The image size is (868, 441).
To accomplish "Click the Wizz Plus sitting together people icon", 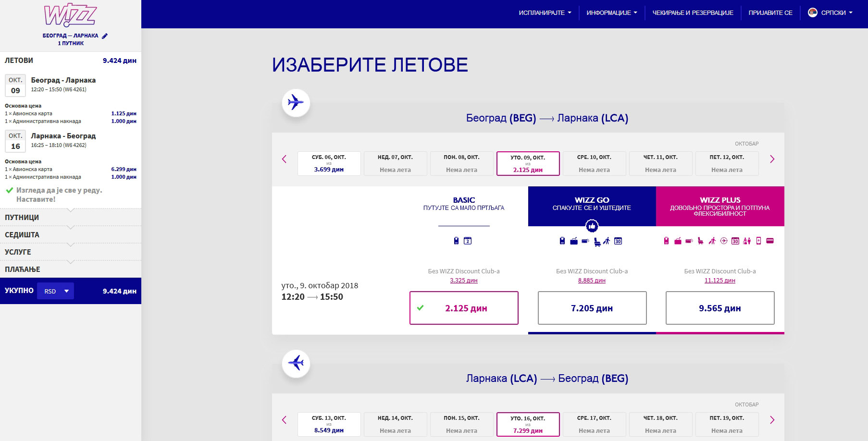I will point(747,241).
